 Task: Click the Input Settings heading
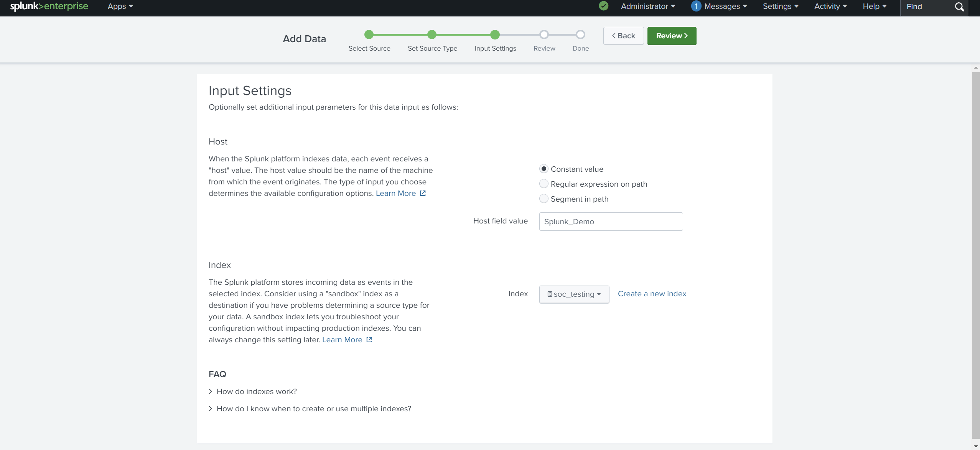pos(250,90)
